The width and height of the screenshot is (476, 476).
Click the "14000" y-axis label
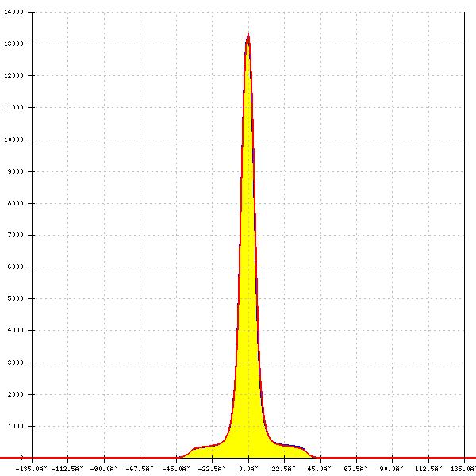pyautogui.click(x=13, y=12)
